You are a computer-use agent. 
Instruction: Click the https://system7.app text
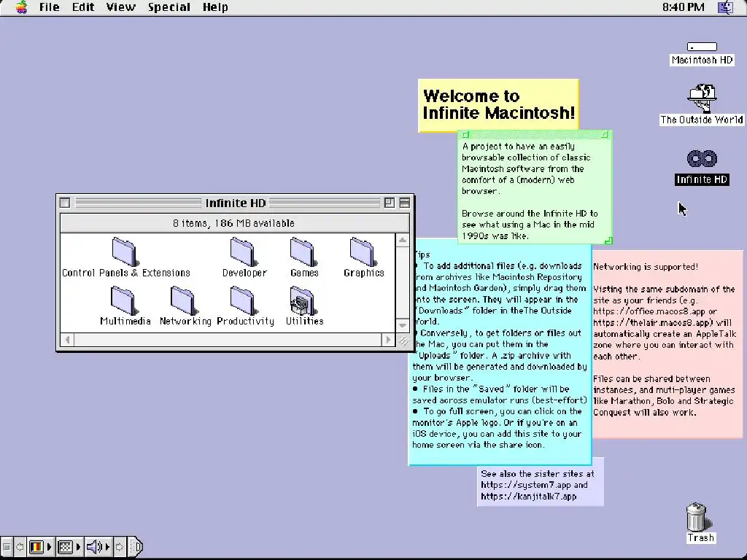pyautogui.click(x=525, y=485)
